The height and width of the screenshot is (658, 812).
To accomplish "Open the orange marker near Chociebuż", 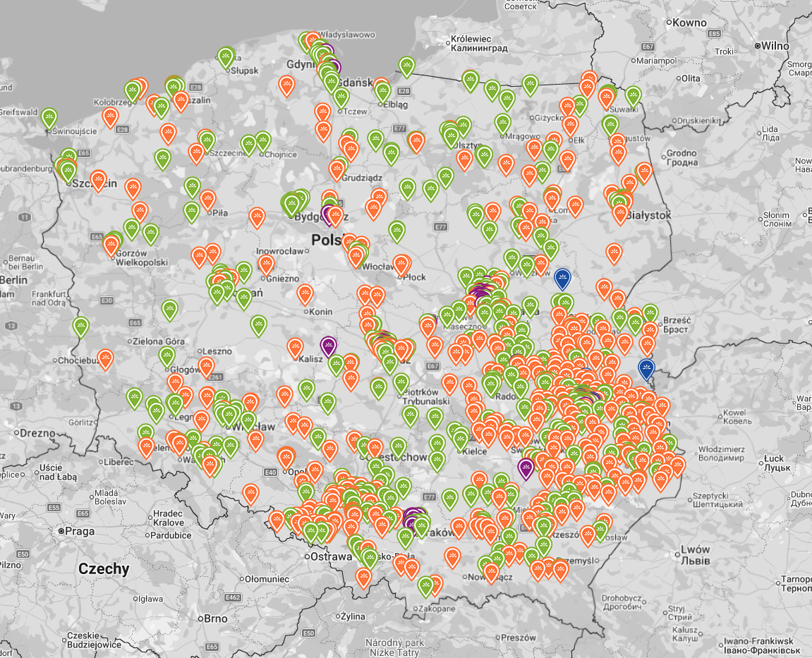I will pos(106,360).
